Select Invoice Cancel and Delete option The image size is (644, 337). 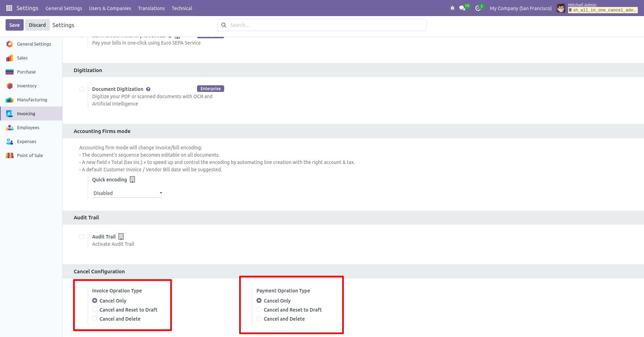(x=95, y=319)
